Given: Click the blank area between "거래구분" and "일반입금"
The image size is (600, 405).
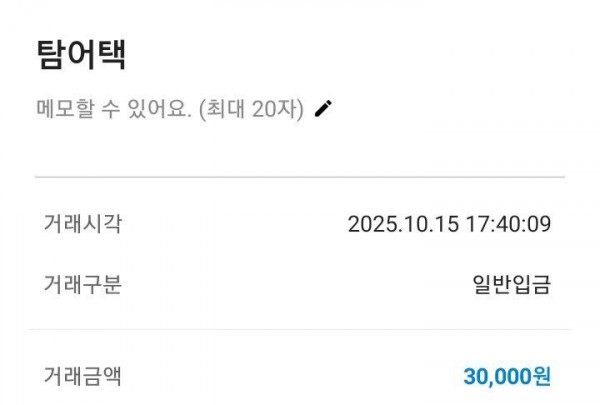Looking at the screenshot, I should pyautogui.click(x=290, y=285).
